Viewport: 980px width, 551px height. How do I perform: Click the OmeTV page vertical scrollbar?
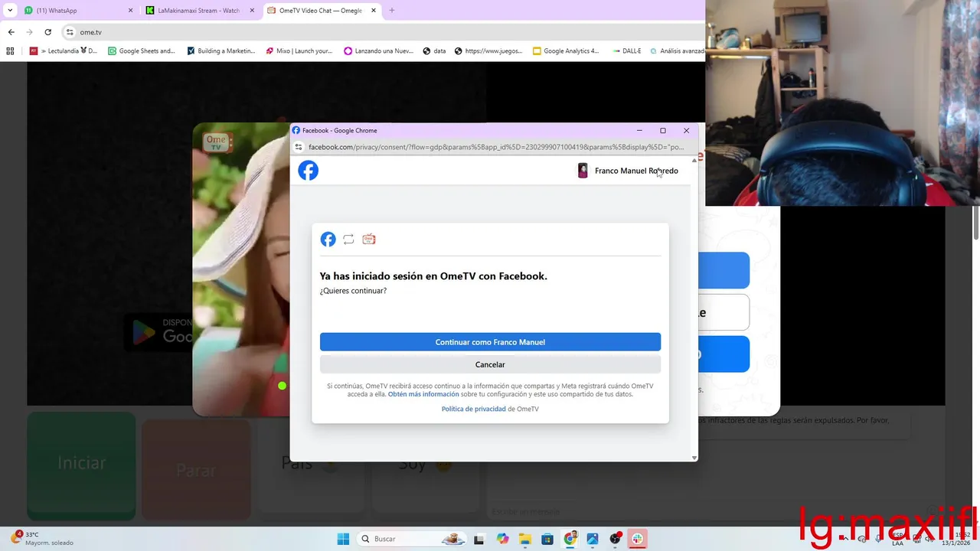pos(975,222)
